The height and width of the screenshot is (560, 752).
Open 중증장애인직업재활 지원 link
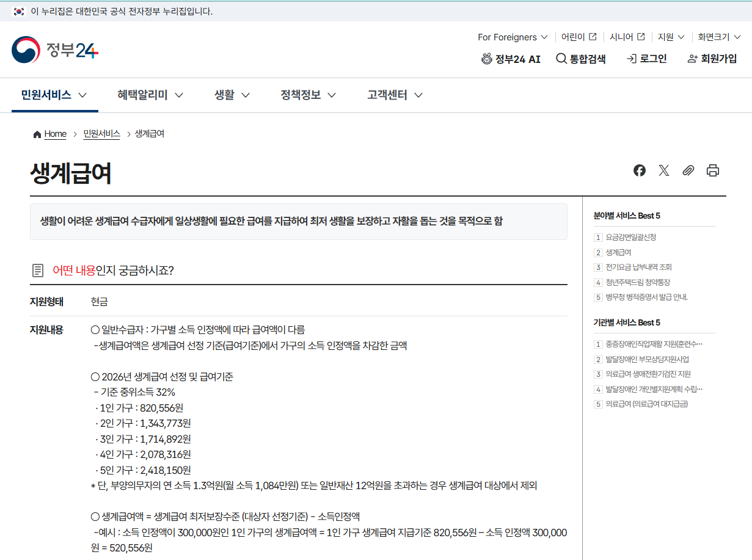tap(654, 344)
